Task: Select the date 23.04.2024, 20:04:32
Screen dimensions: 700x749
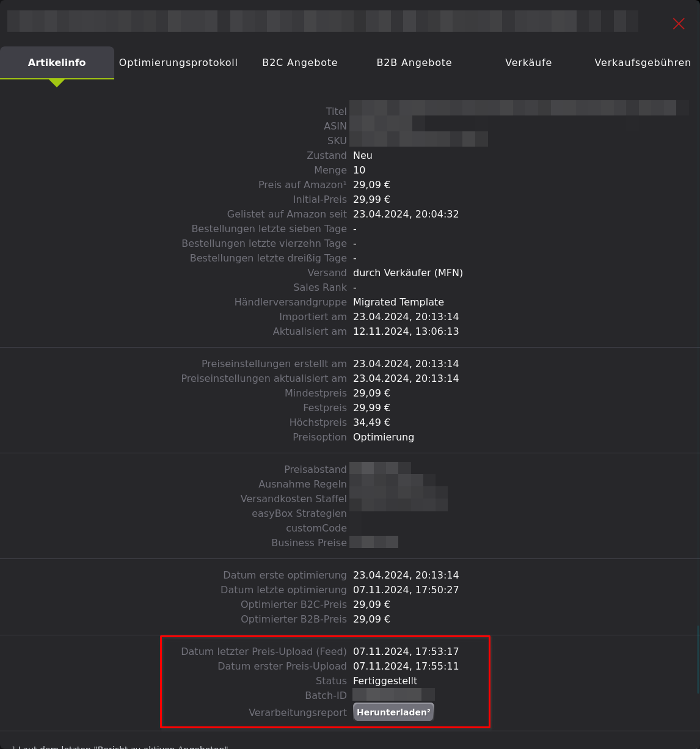Action: (x=406, y=214)
